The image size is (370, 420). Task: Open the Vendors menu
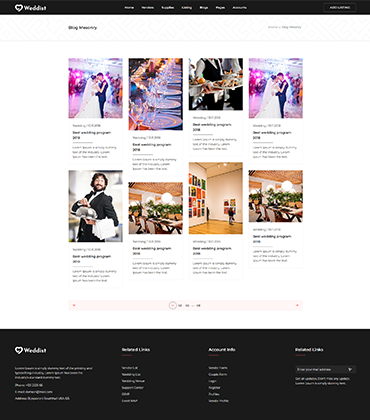[148, 8]
